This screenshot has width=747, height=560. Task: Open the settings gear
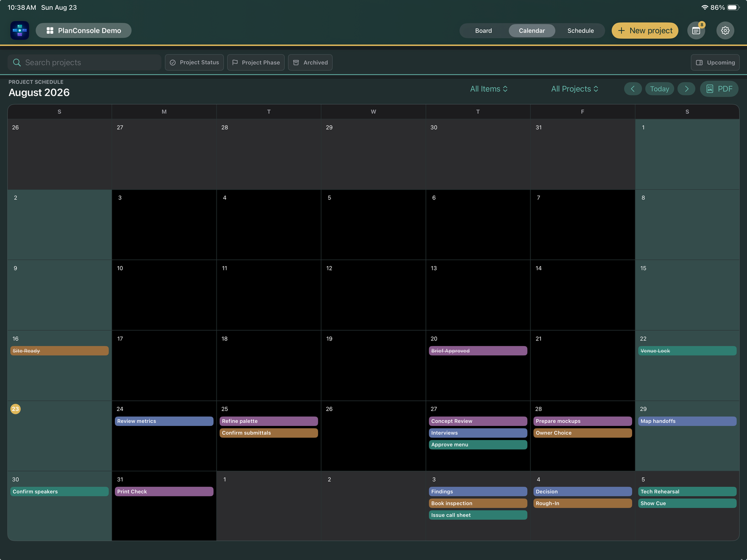[x=725, y=30]
